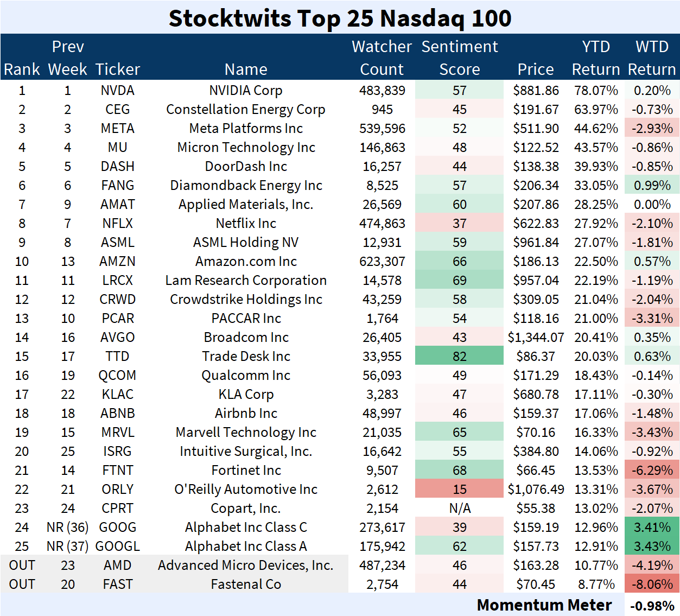Select the Sentiment Score column header
This screenshot has width=680, height=616.
click(459, 58)
